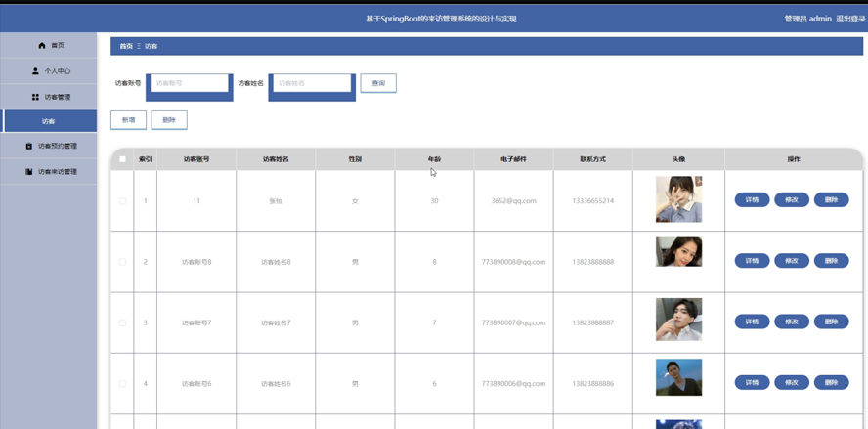The height and width of the screenshot is (429, 868).
Task: Click phone cell 13336655214
Action: [x=593, y=201]
